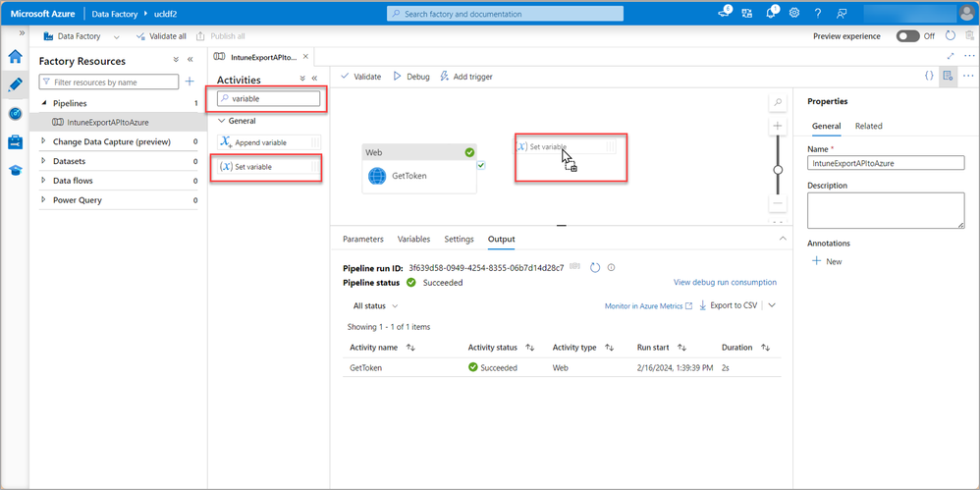Click the refresh icon next to Preview toggle
Viewport: 980px width, 490px height.
coord(950,35)
